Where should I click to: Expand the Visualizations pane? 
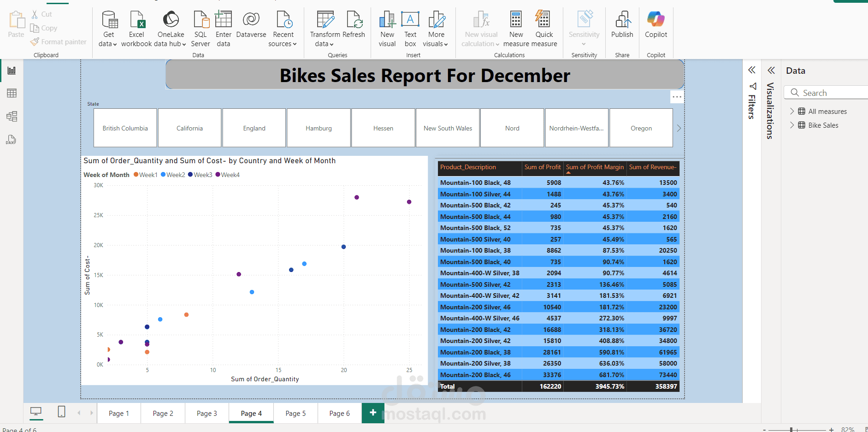[771, 70]
